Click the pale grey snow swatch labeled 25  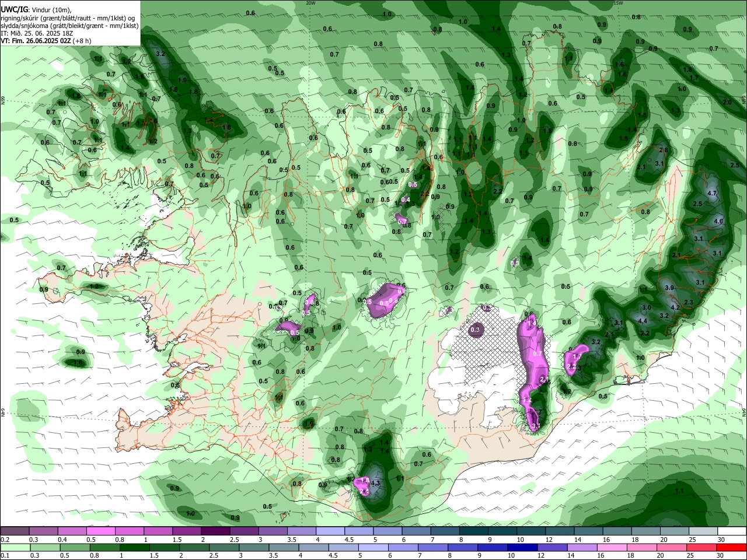click(x=703, y=531)
